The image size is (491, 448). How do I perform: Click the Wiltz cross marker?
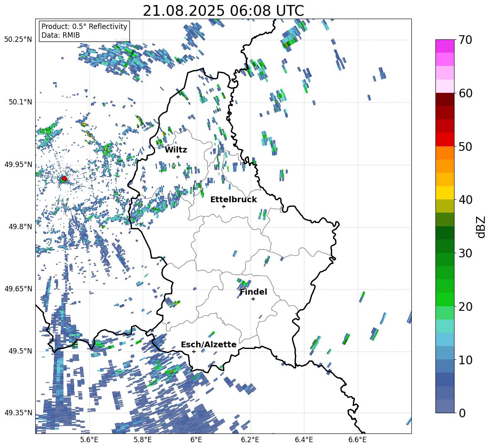pos(178,157)
